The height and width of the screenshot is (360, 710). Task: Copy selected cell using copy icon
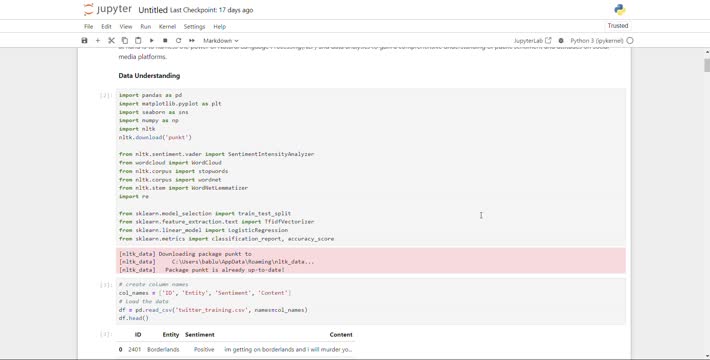(125, 40)
